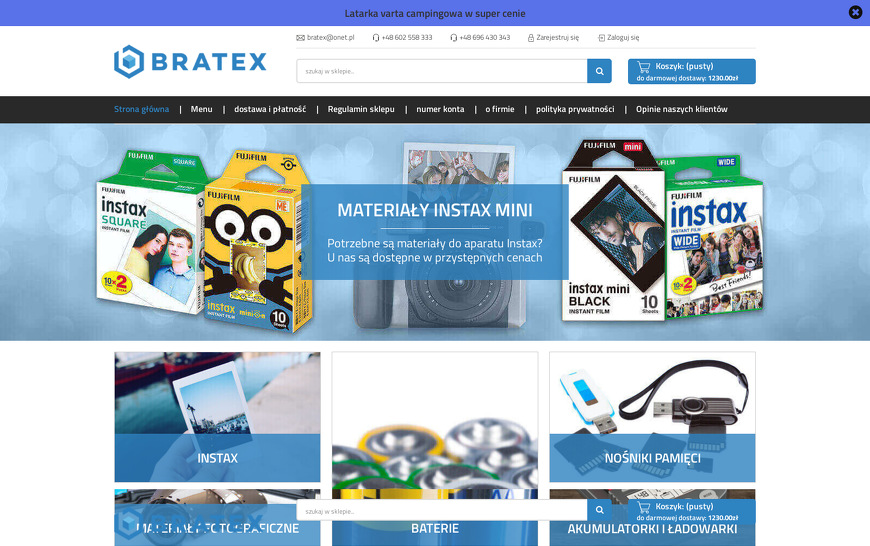Open the NOŚNIKI PAMIĘCI category tile
Image resolution: width=870 pixels, height=546 pixels.
pos(652,417)
